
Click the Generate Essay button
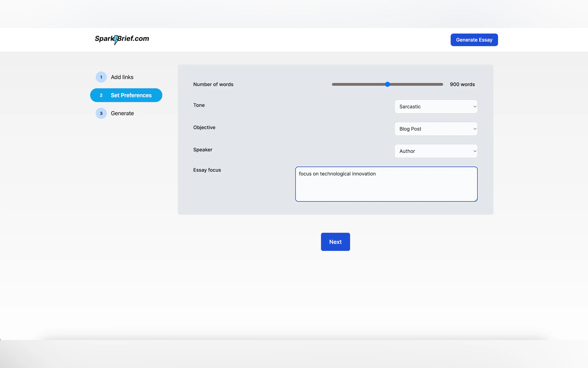(x=474, y=40)
